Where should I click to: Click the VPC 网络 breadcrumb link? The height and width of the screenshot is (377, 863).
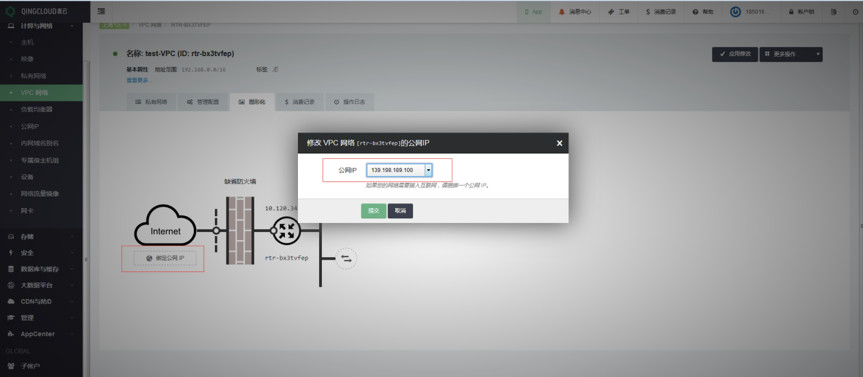pyautogui.click(x=151, y=25)
